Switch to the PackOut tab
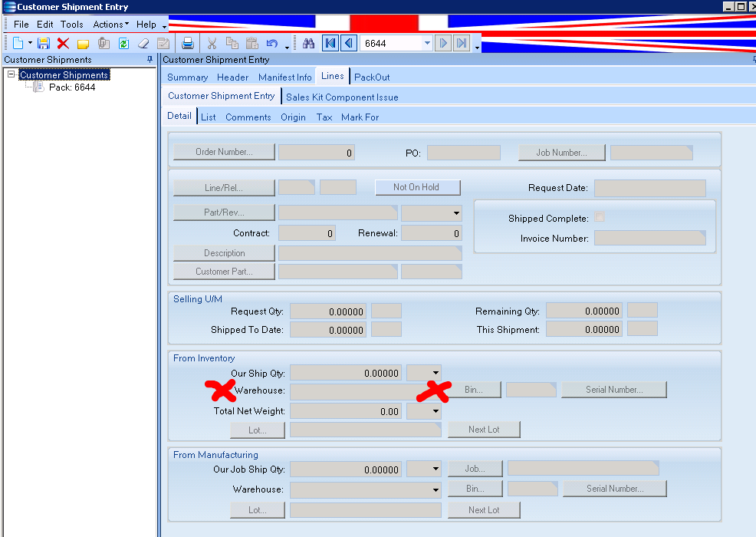Image resolution: width=756 pixels, height=537 pixels. click(372, 77)
